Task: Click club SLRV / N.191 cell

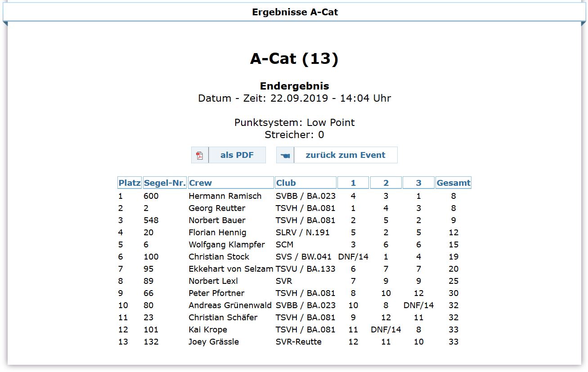Action: pyautogui.click(x=302, y=233)
